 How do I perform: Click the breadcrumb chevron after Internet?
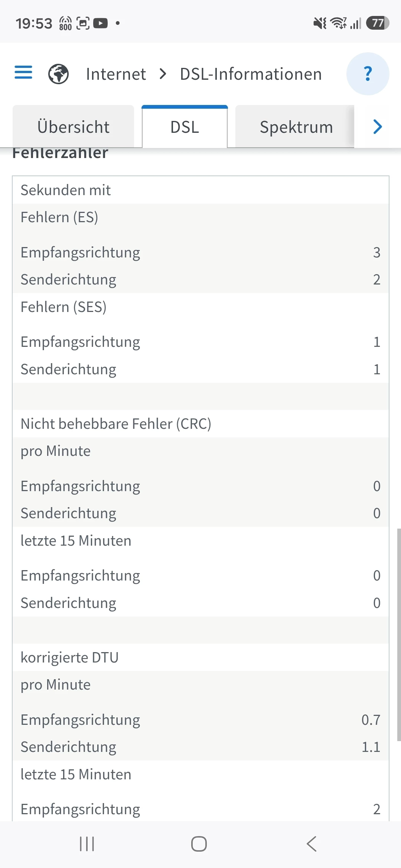click(163, 74)
